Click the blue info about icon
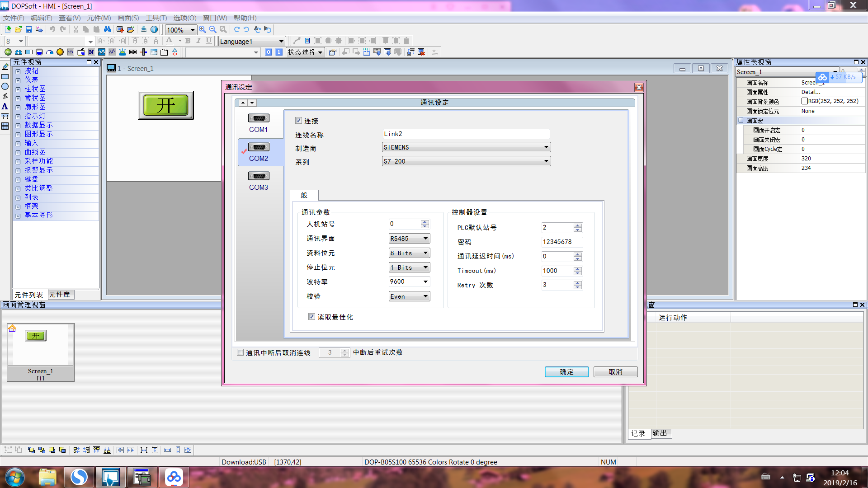The image size is (868, 488). click(x=154, y=29)
